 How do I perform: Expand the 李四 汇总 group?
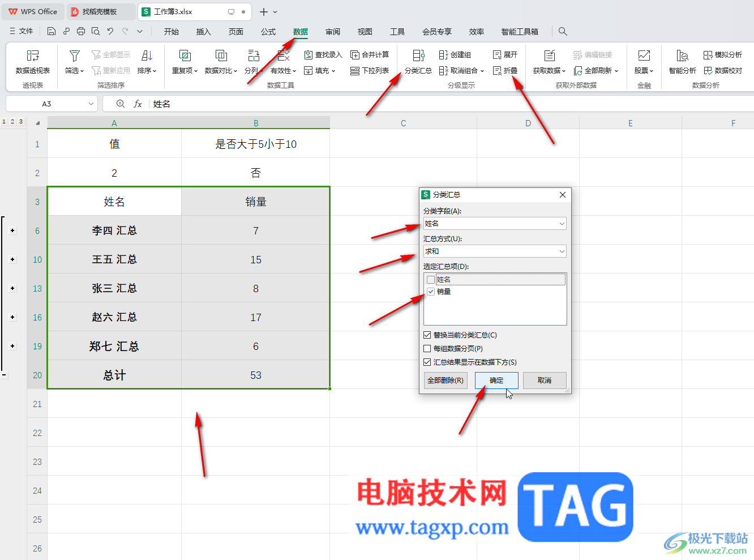tap(12, 230)
